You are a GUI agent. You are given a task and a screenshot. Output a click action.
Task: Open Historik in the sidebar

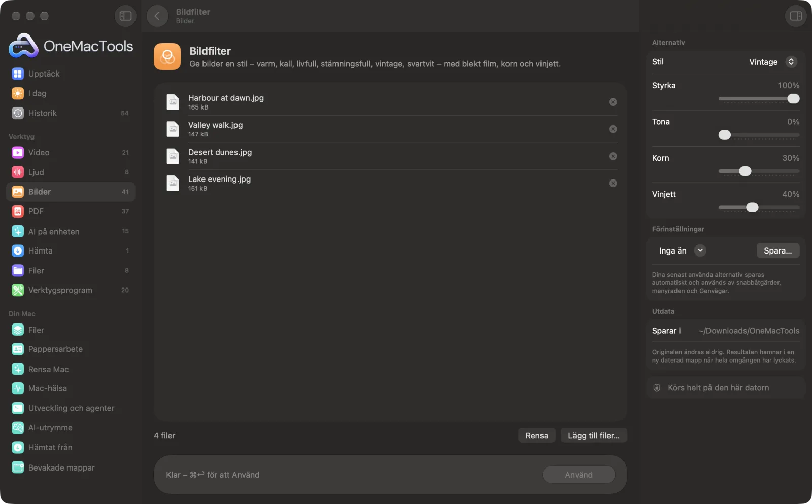coord(71,113)
